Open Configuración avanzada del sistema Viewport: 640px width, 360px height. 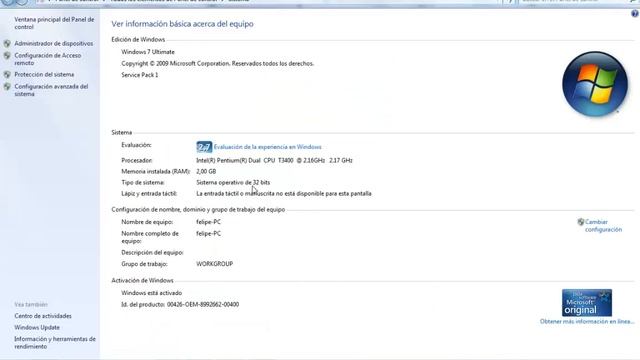[x=51, y=90]
